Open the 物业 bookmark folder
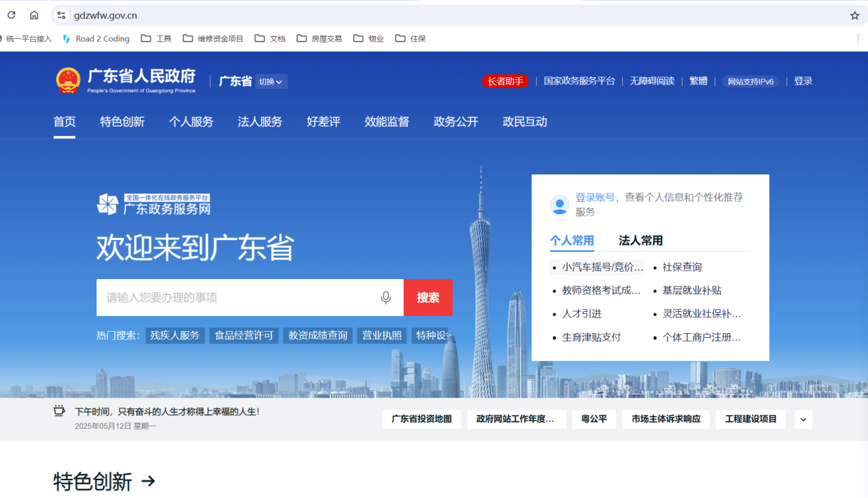This screenshot has width=868, height=498. point(368,38)
